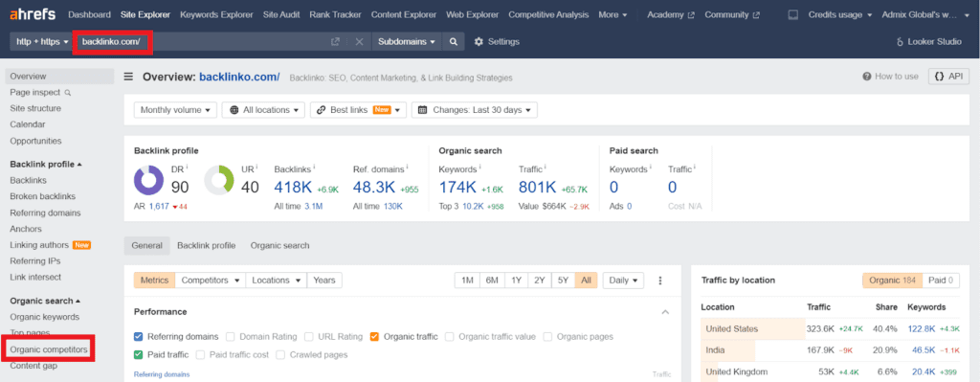
Task: Select the General tab
Action: point(146,246)
